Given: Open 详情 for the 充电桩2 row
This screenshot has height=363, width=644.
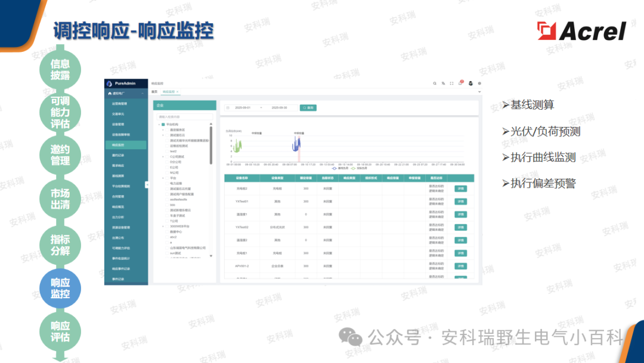Looking at the screenshot, I should [x=462, y=189].
